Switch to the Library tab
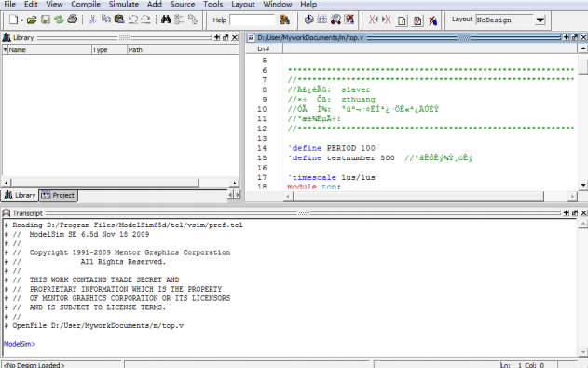 (21, 196)
